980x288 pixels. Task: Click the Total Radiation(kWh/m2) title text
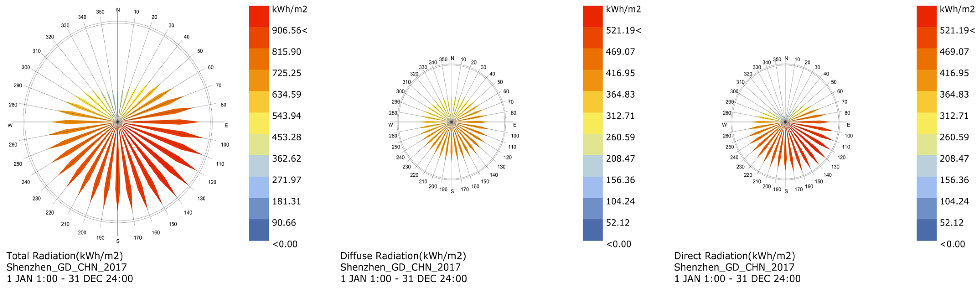pos(65,256)
